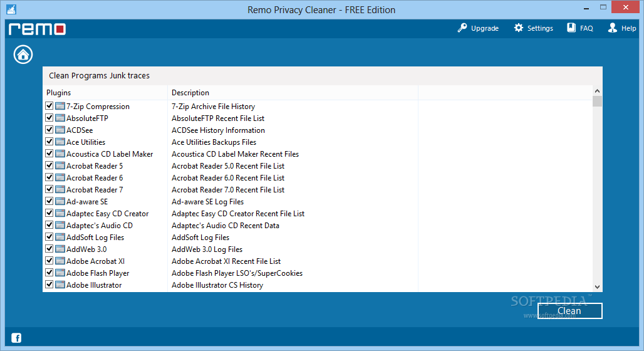
Task: Click the Acrobat Reader 6 plugin icon
Action: pos(60,177)
